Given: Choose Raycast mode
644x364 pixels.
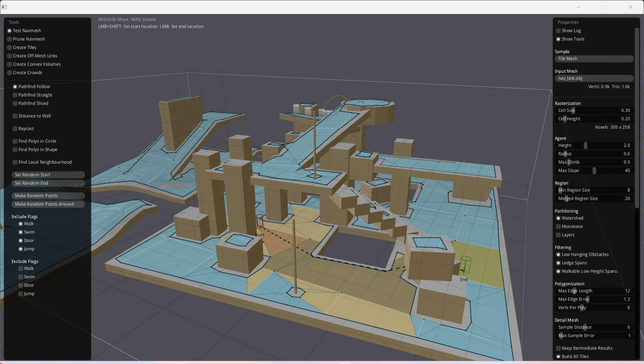Looking at the screenshot, I should [23, 129].
